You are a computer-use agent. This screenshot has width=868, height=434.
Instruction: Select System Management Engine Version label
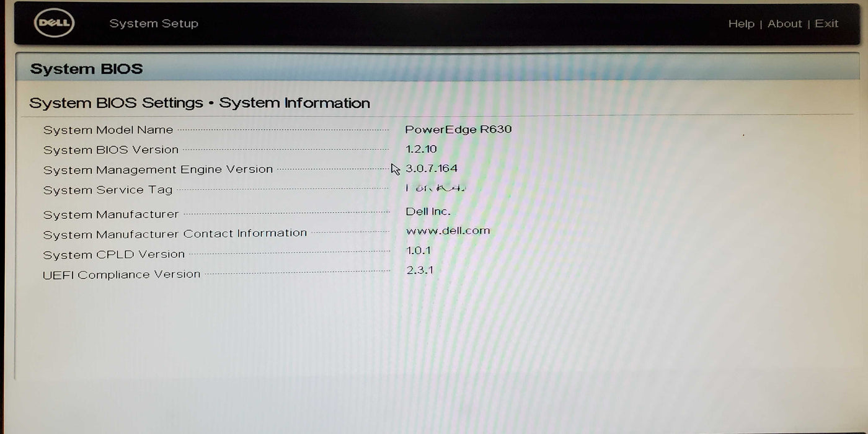coord(158,169)
